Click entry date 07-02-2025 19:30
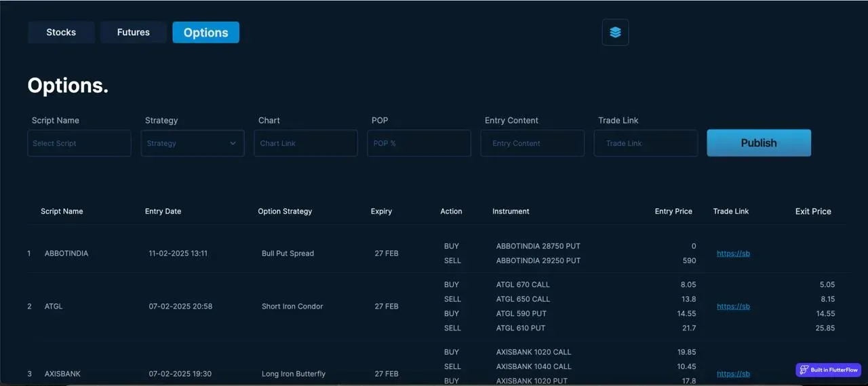The width and height of the screenshot is (868, 386). [x=180, y=374]
